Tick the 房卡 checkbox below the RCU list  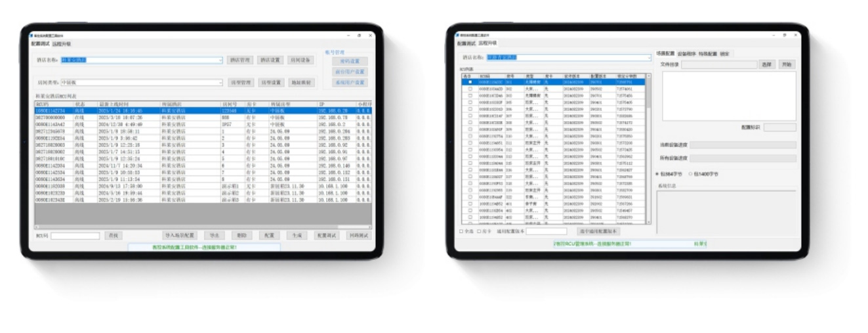(479, 231)
